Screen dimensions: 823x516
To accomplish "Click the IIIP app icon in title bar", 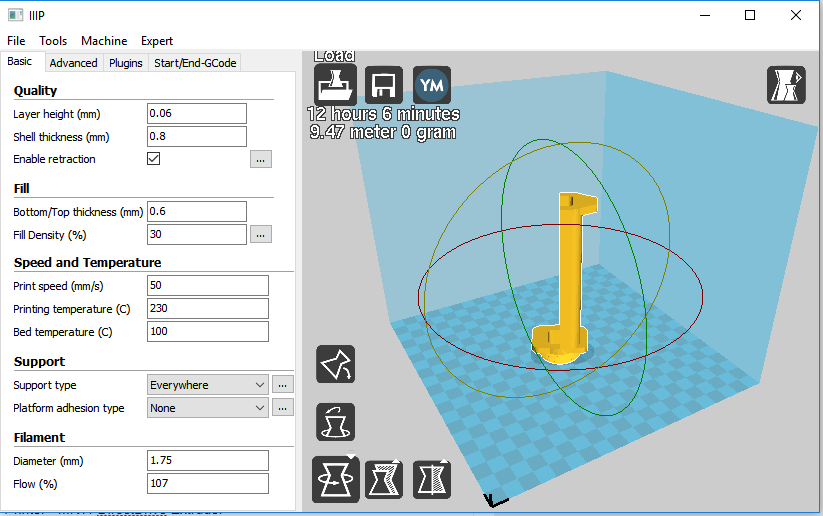I will pyautogui.click(x=15, y=15).
